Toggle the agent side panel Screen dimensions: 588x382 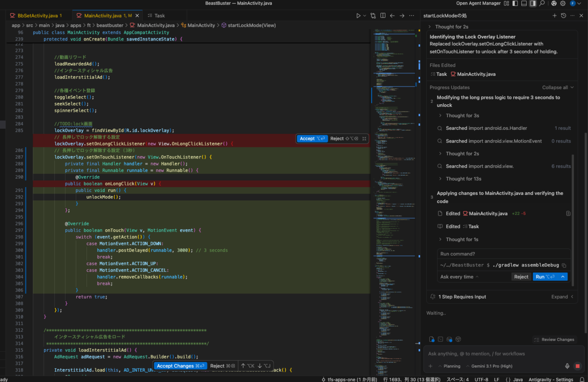(x=533, y=3)
